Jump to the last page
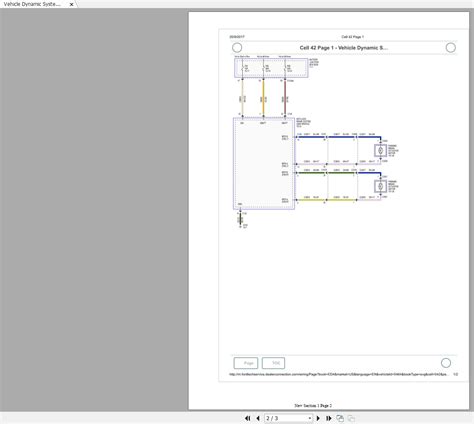Viewport: 474px width, 424px height. click(328, 418)
